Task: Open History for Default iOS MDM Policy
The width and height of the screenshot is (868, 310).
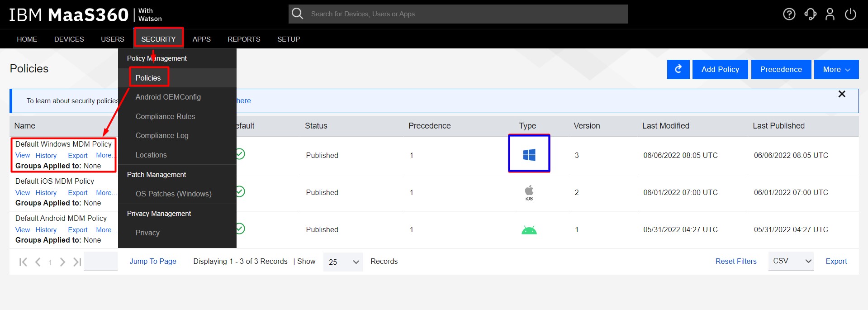Action: pos(46,192)
